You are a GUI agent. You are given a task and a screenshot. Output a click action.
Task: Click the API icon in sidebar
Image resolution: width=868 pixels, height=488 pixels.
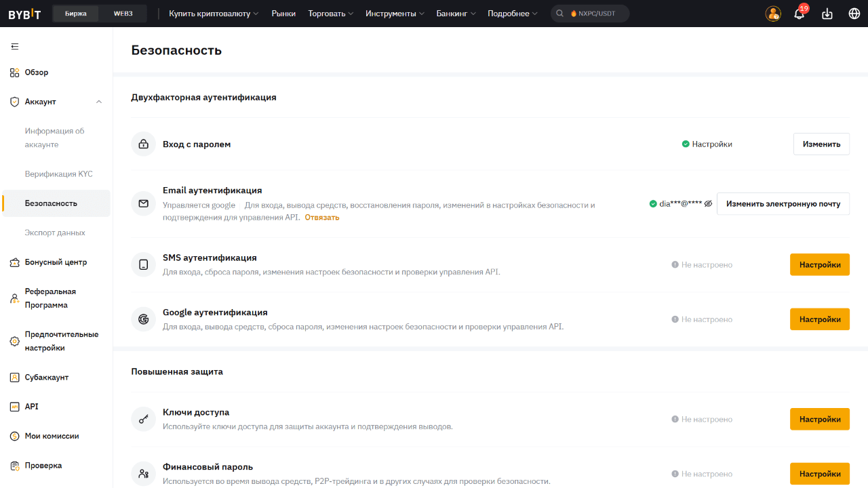(x=14, y=407)
